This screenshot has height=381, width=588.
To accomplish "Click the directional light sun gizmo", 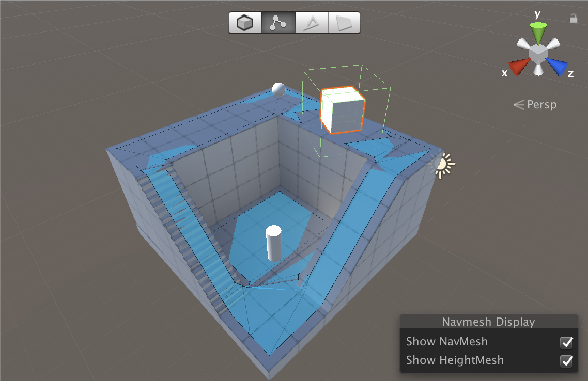I will click(441, 165).
